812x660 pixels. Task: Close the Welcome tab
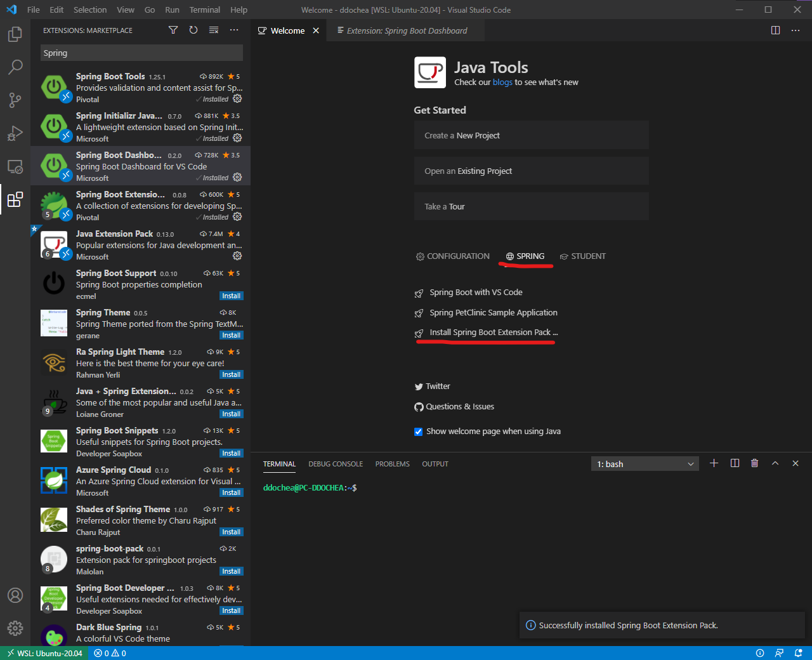coord(316,30)
